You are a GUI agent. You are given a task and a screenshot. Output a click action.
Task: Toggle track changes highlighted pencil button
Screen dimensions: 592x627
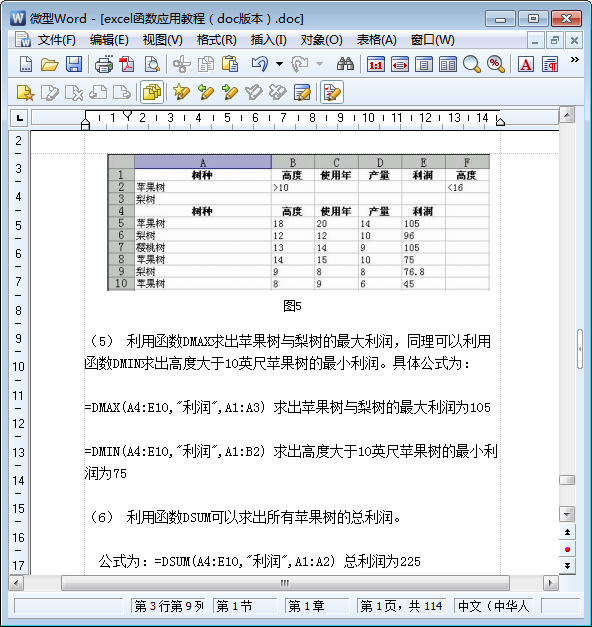332,92
